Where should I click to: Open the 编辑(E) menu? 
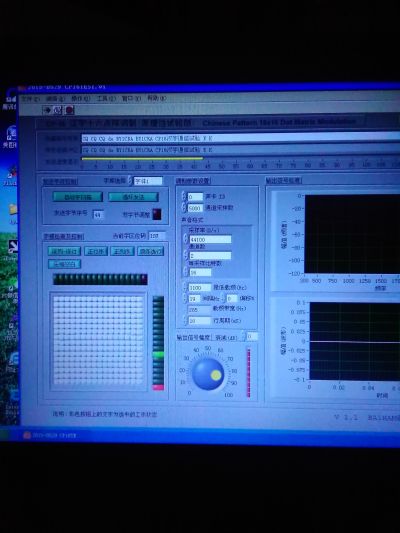click(x=55, y=99)
